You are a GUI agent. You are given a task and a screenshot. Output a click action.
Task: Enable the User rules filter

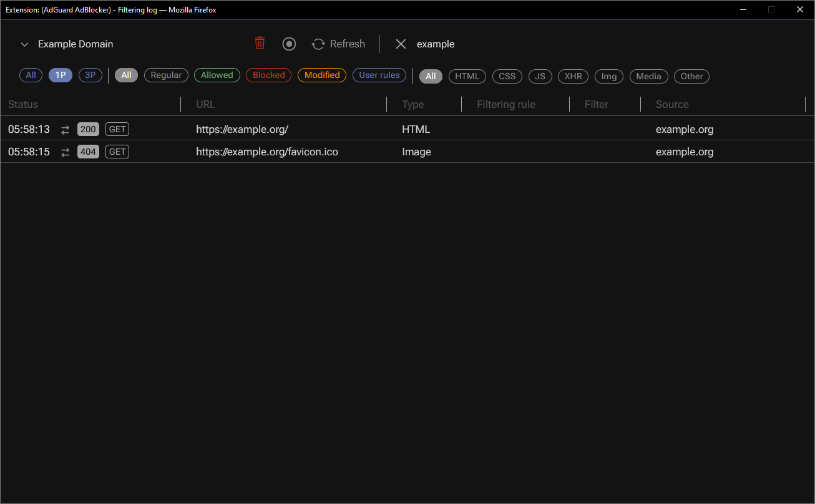379,75
